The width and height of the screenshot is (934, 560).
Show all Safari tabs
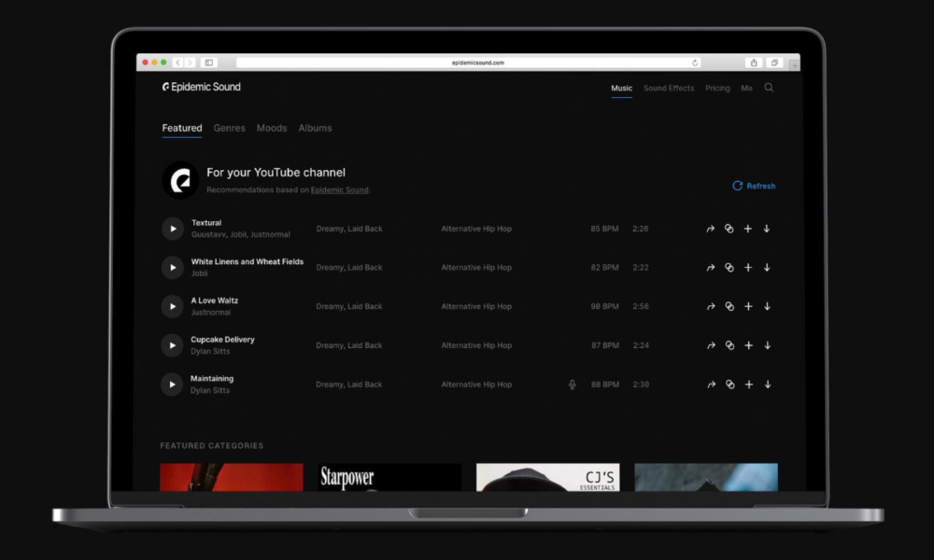pyautogui.click(x=773, y=63)
